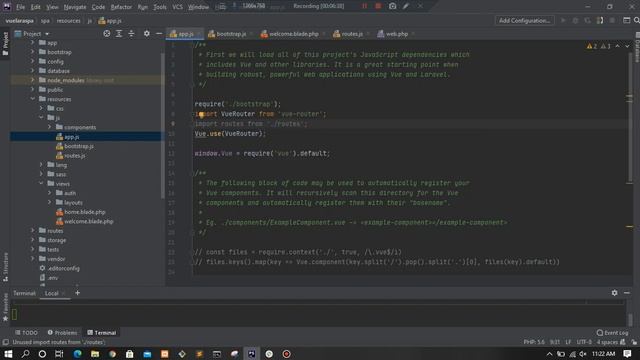
Task: Open Windows Start menu
Action: coord(8,354)
